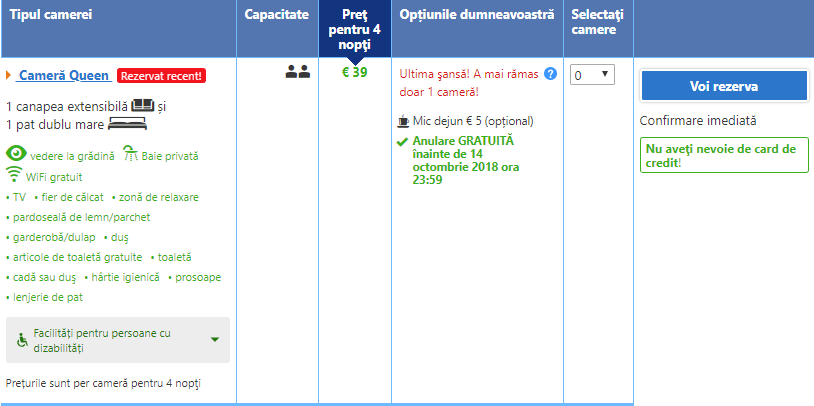Open the room quantity dropdown
Screen dimensions: 814x406
pyautogui.click(x=592, y=75)
